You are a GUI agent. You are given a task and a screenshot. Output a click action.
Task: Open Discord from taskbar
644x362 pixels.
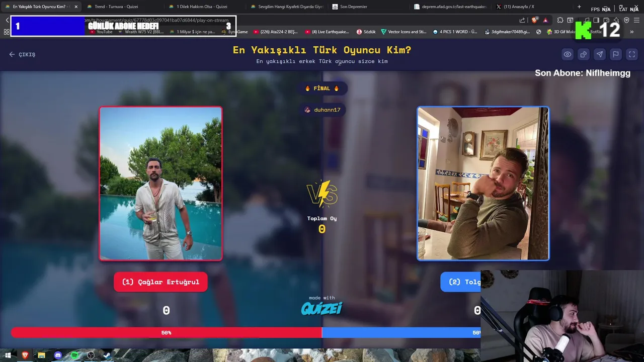[58, 355]
